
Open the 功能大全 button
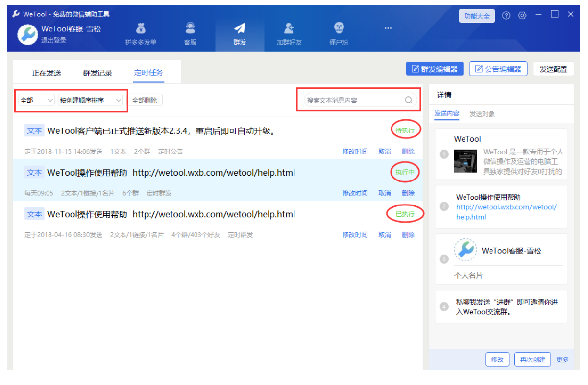pyautogui.click(x=477, y=16)
